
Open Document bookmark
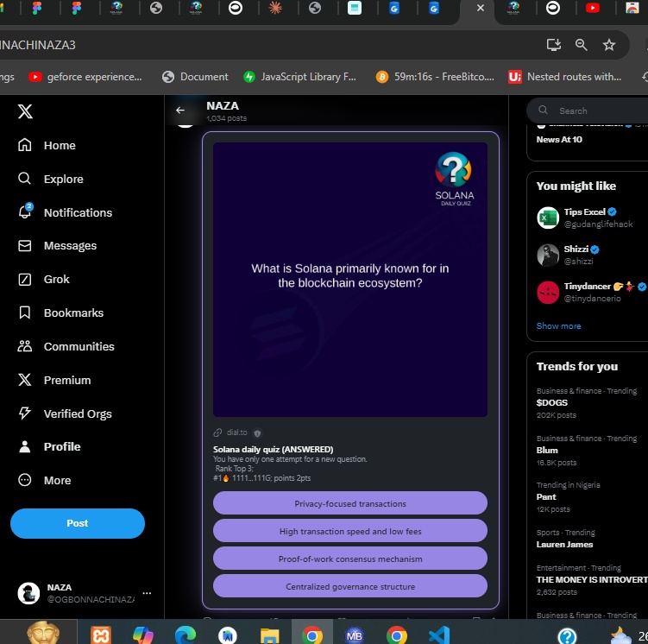[x=195, y=77]
